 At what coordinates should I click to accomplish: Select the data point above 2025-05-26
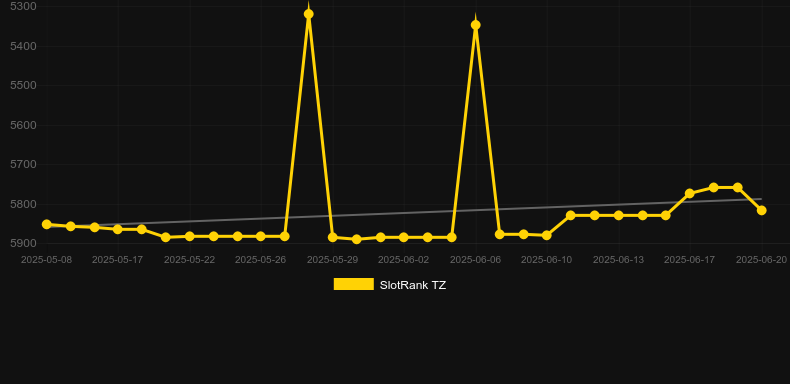(x=261, y=236)
